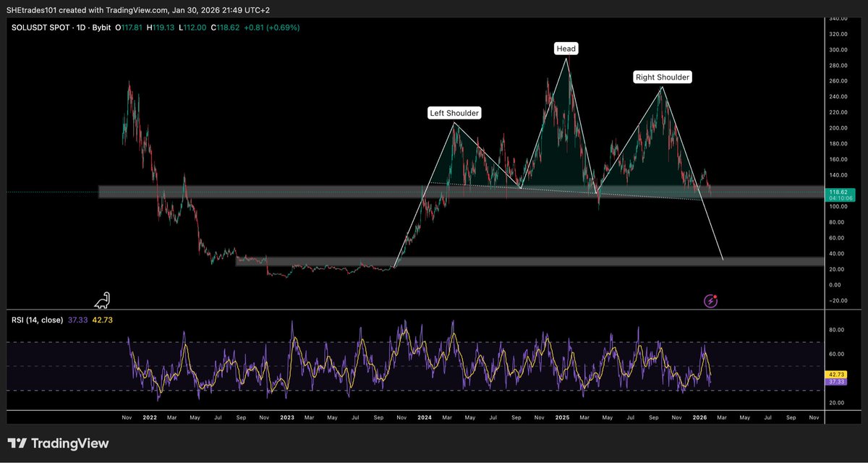
Task: Click the +0.81 (+0.69%) change value
Action: [271, 27]
